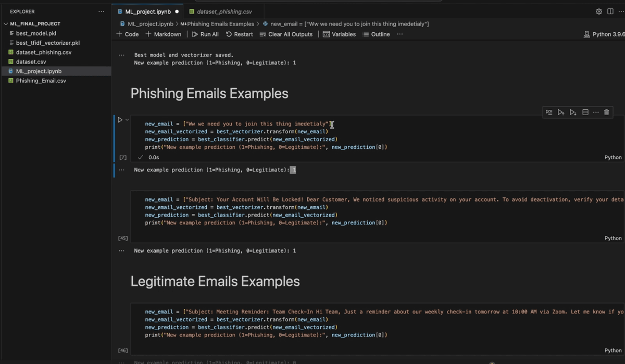Execute this cell and all below

click(572, 112)
